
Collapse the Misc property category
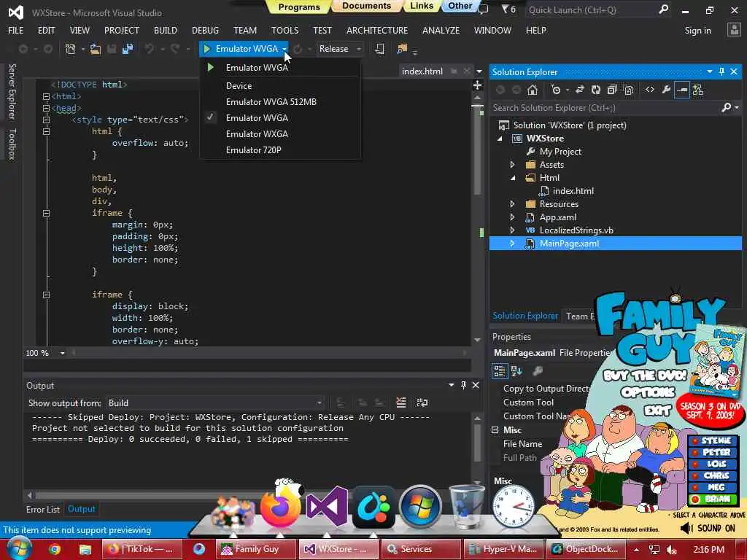(495, 430)
